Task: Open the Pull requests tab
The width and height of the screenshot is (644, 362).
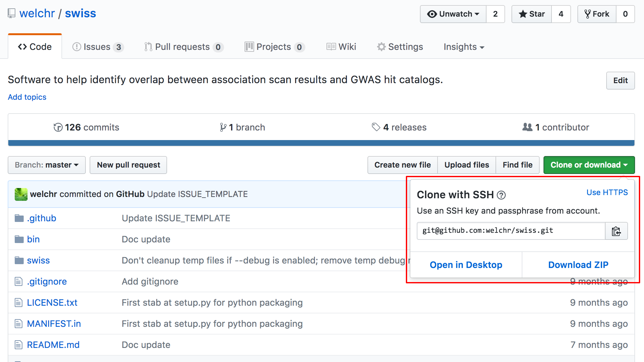Action: tap(184, 47)
